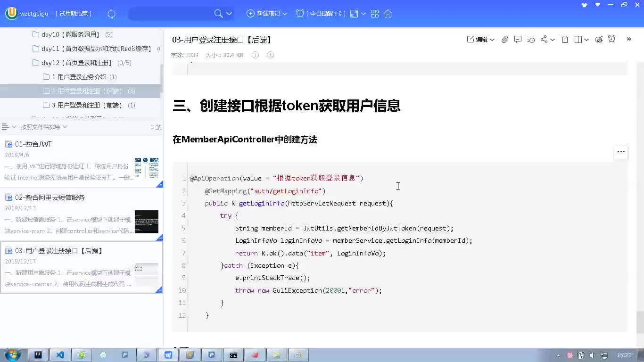Viewport: 644px width, 362px height.
Task: Show hidden system tray icons
Action: [x=559, y=355]
